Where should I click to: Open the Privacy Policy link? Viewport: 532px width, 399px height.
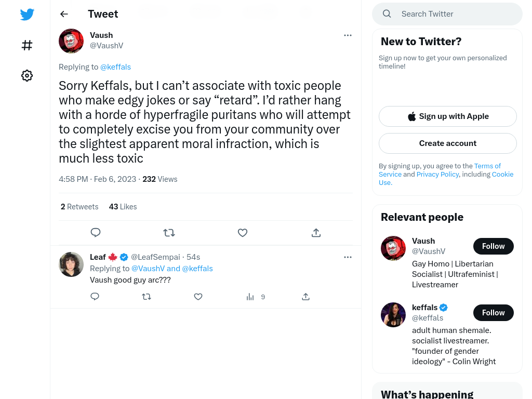tap(437, 175)
